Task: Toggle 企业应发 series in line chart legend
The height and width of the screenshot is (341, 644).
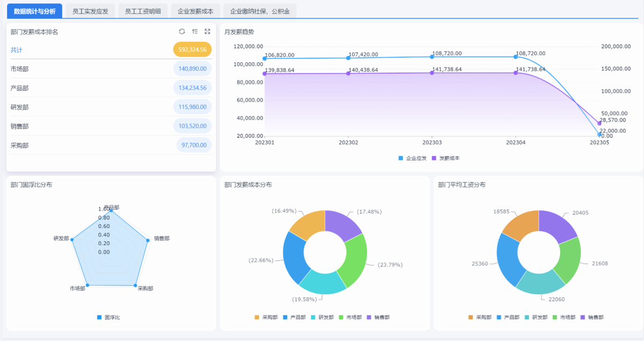Action: point(412,158)
